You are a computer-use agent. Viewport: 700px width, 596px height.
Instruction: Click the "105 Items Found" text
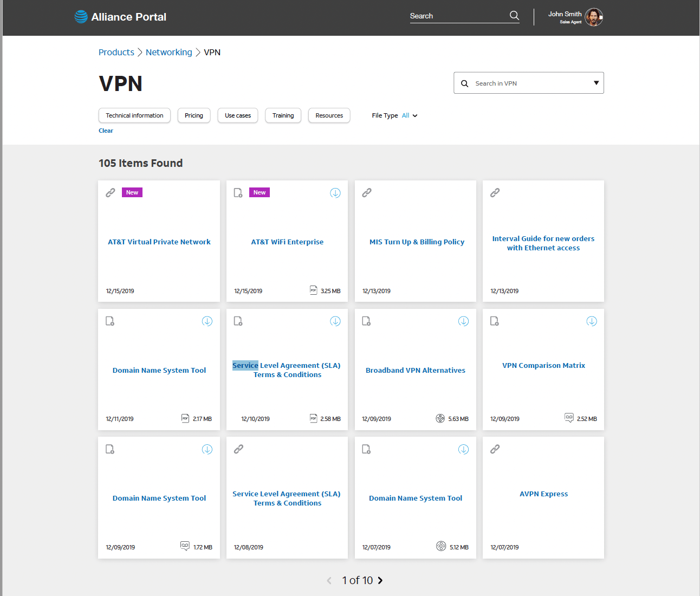click(x=141, y=163)
